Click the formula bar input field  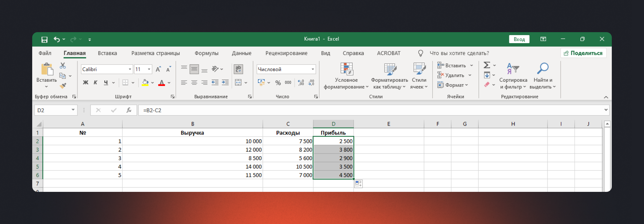click(x=370, y=110)
